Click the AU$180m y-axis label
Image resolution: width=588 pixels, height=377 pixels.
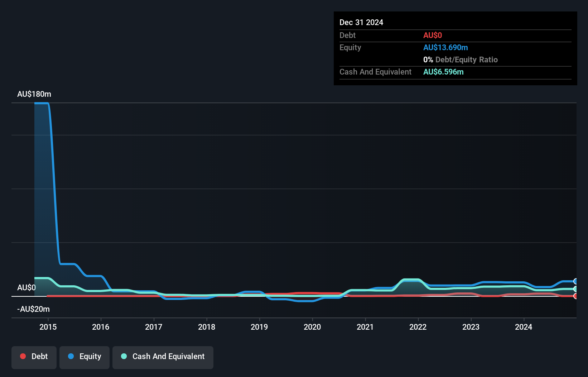(x=34, y=94)
